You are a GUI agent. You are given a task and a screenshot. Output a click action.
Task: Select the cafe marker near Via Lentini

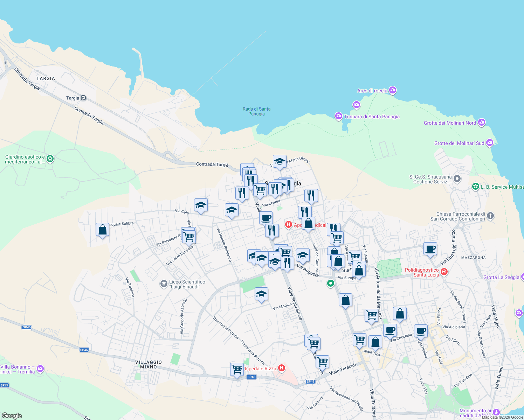coord(267,218)
